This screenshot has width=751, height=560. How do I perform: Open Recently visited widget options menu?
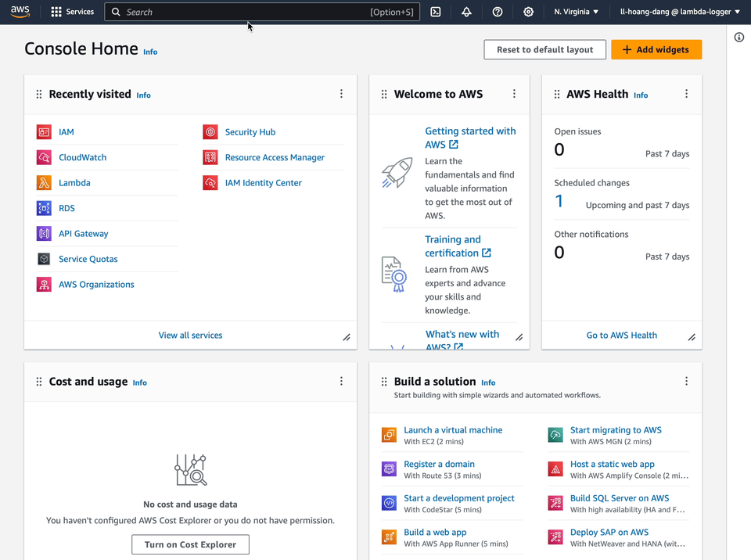click(x=341, y=93)
